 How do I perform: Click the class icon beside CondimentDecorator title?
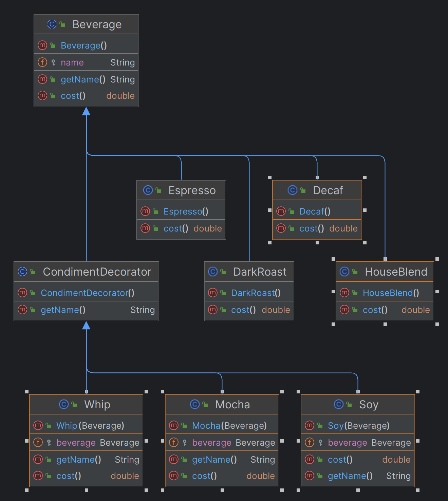(22, 272)
